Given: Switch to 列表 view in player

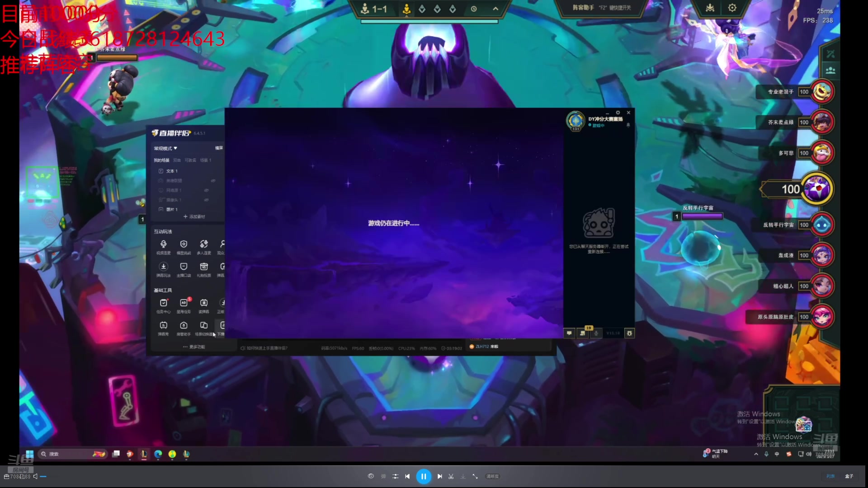Looking at the screenshot, I should [830, 476].
